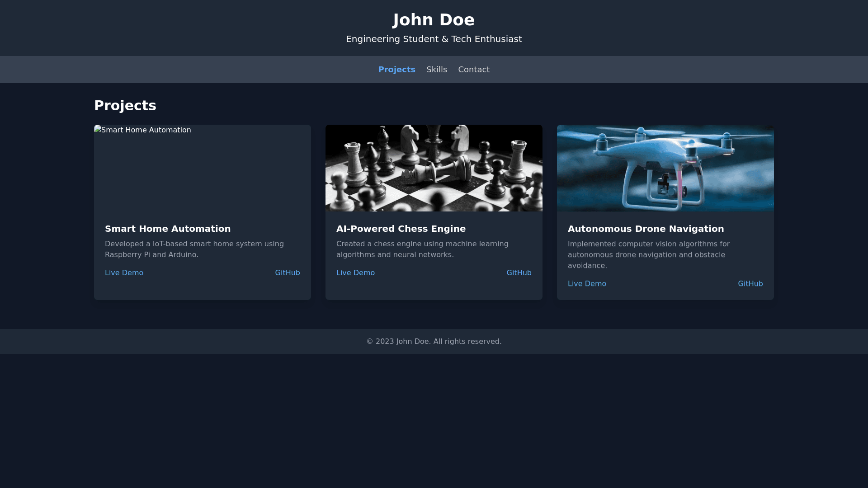This screenshot has width=868, height=488.
Task: Open AI-Powered Chess Engine Live Demo
Action: (355, 273)
